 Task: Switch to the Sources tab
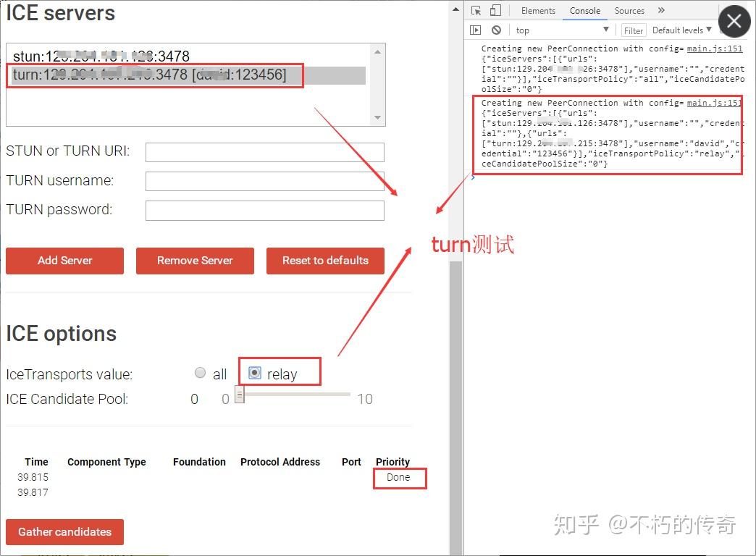tap(629, 10)
